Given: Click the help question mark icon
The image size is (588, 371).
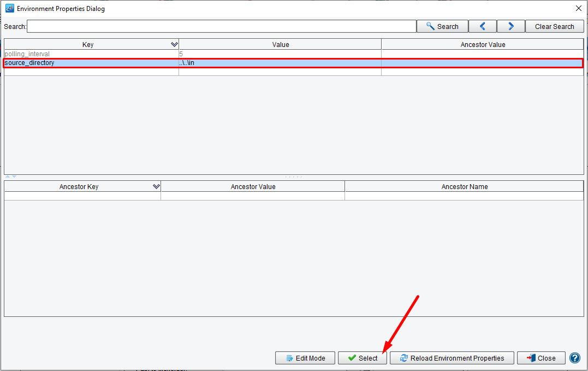Looking at the screenshot, I should [574, 358].
